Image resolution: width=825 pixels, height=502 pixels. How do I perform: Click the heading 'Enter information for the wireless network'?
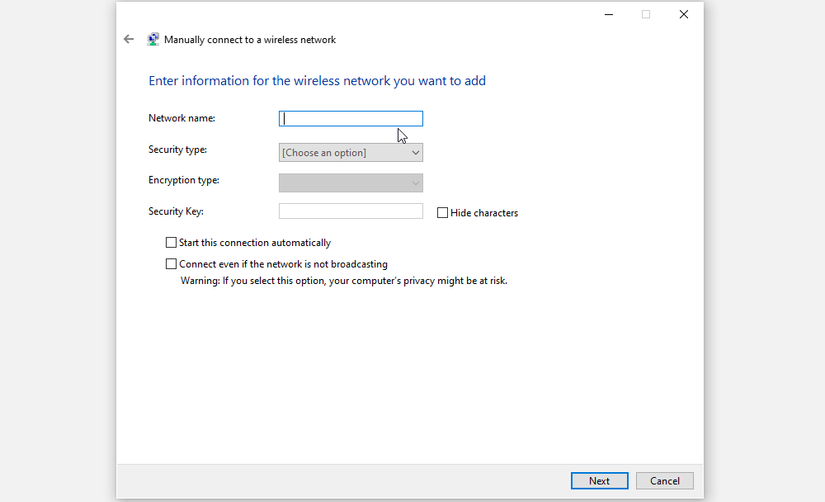coord(317,81)
